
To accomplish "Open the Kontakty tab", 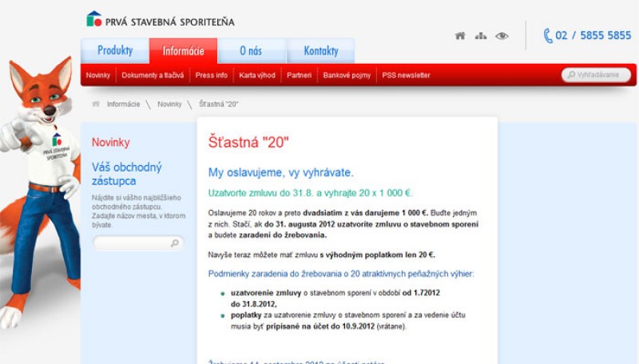I will pos(321,51).
